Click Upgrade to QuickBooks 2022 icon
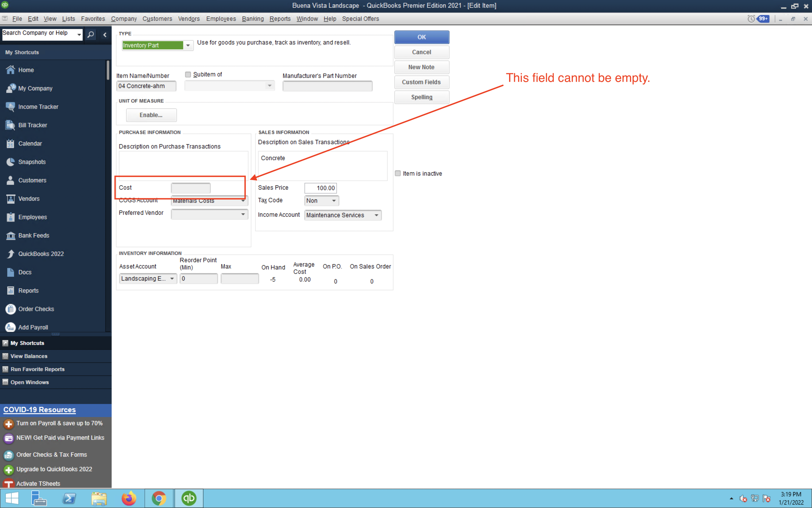812x508 pixels. click(x=8, y=470)
